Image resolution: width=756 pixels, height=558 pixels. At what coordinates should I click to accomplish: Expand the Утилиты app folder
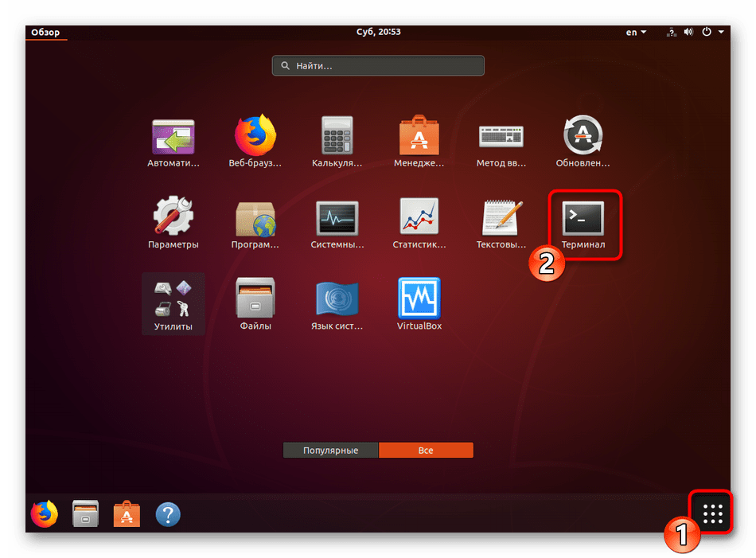pos(173,302)
